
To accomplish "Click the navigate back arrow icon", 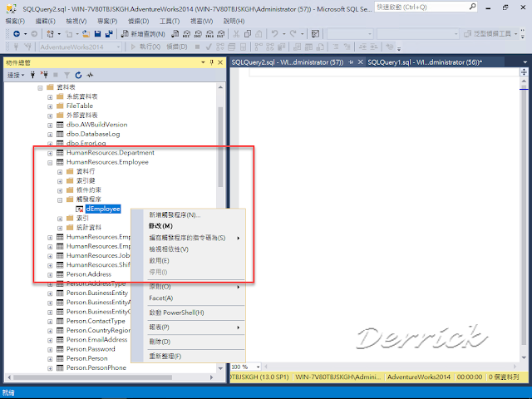I will point(17,33).
